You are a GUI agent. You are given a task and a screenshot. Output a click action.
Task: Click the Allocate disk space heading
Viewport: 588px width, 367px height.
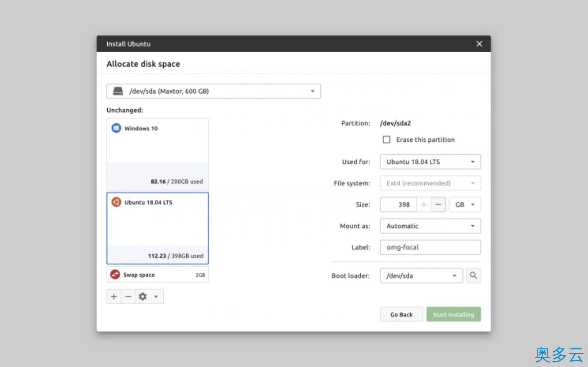pos(143,64)
